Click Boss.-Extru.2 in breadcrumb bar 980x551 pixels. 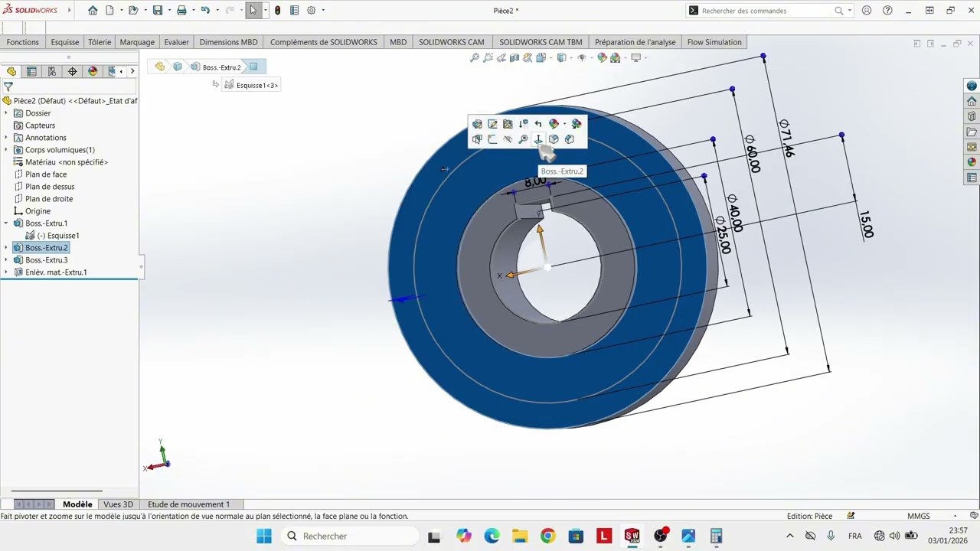pyautogui.click(x=217, y=67)
